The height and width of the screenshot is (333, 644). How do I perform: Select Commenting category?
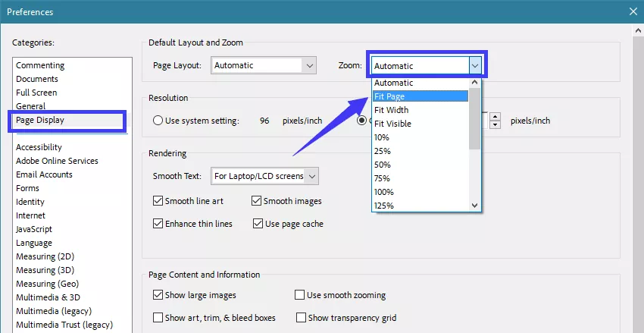pos(40,65)
